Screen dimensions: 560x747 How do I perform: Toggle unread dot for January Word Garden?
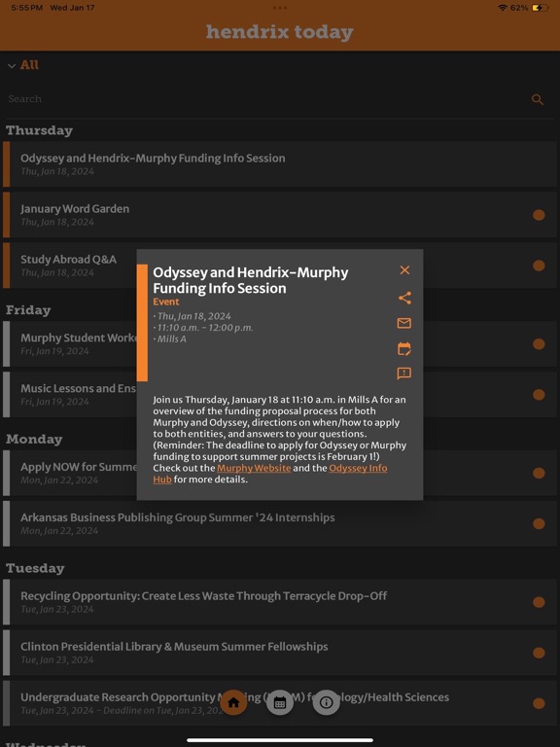point(539,215)
